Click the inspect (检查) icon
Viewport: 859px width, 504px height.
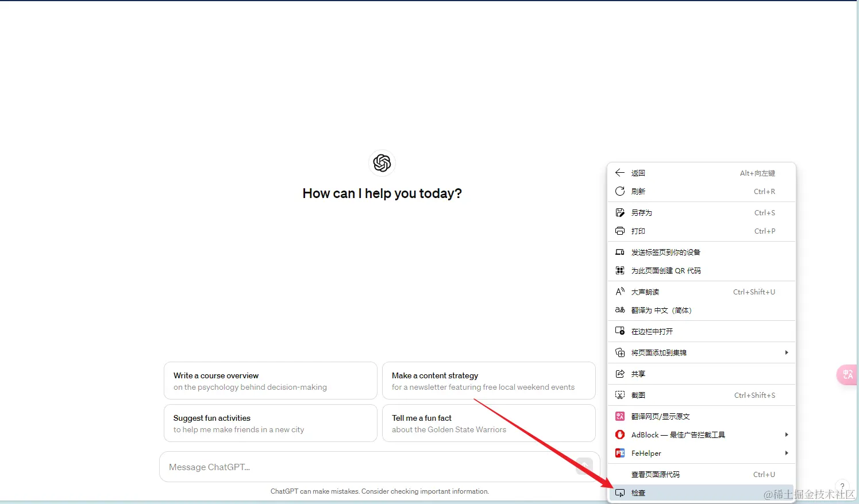[x=620, y=493]
